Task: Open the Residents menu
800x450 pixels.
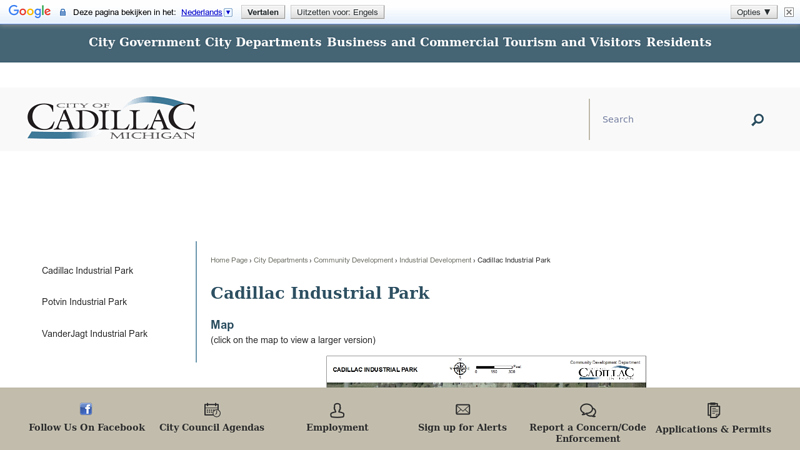Action: pyautogui.click(x=679, y=42)
